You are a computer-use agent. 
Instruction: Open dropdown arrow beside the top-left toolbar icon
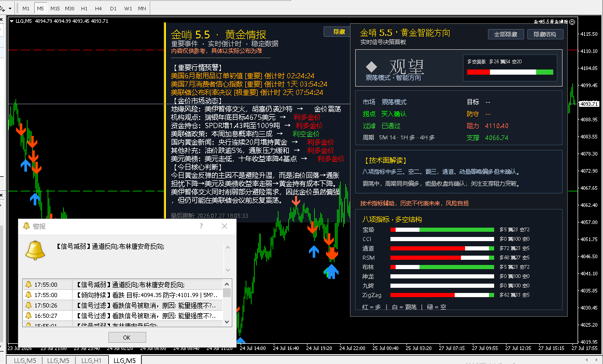point(10,8)
